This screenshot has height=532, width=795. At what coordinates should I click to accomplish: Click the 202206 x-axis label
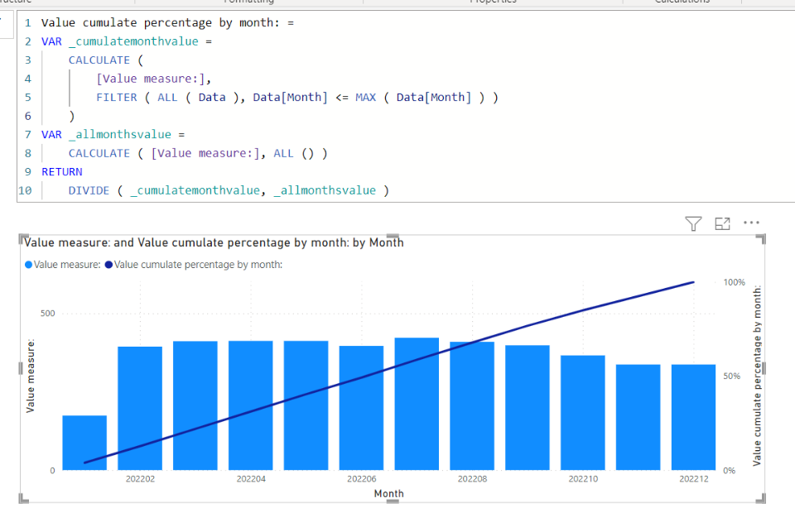(362, 479)
